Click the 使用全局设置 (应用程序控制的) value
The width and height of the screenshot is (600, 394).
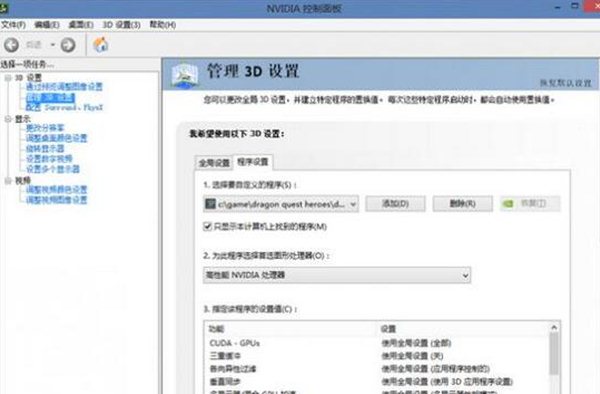coord(435,369)
